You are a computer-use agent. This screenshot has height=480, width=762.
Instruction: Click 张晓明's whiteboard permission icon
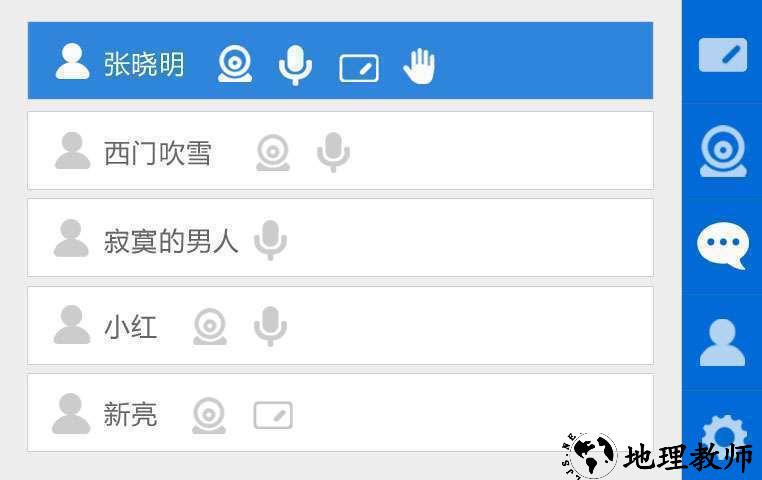click(x=359, y=69)
